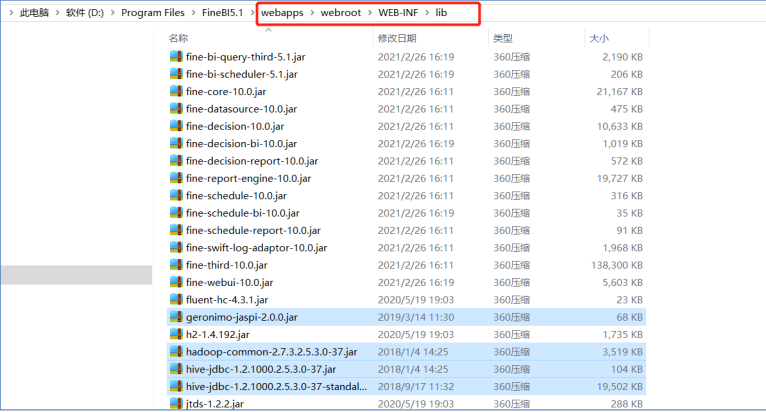Click the fine-decision-bi-10.0.jar archive icon
The height and width of the screenshot is (412, 766).
tap(176, 143)
